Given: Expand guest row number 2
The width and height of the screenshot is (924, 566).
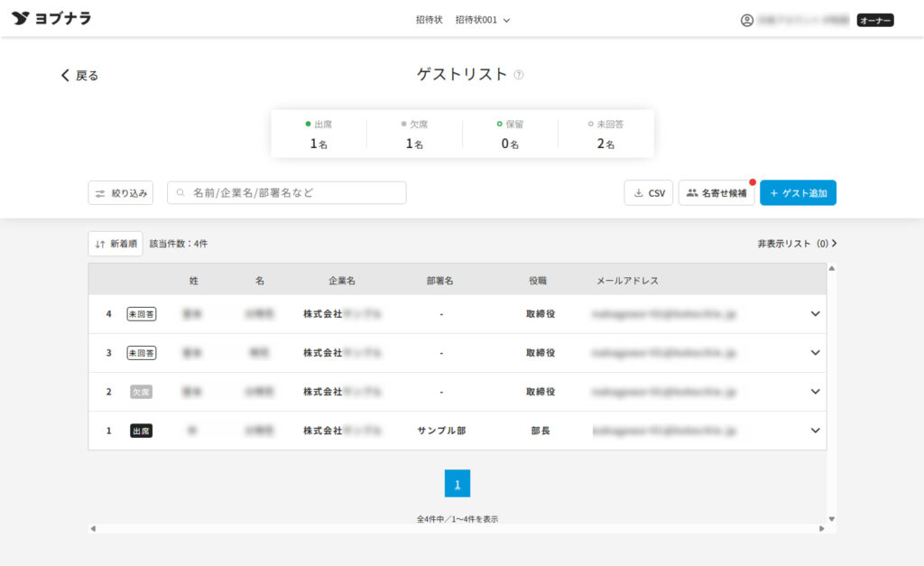Looking at the screenshot, I should click(x=815, y=392).
